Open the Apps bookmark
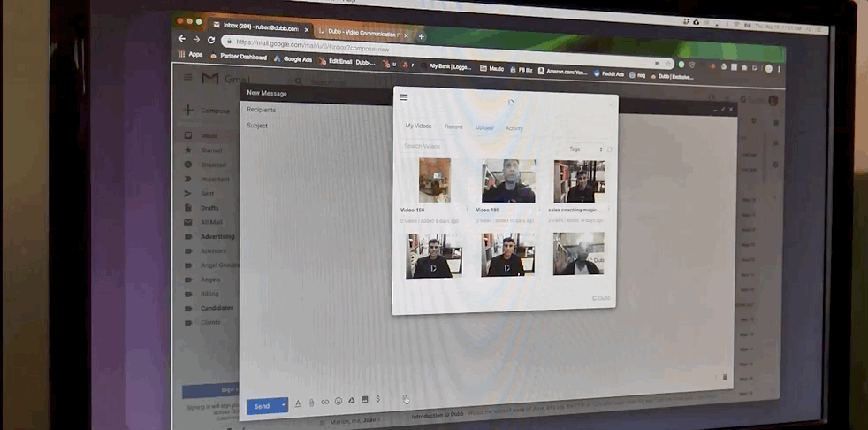Image resolution: width=868 pixels, height=430 pixels. 190,54
